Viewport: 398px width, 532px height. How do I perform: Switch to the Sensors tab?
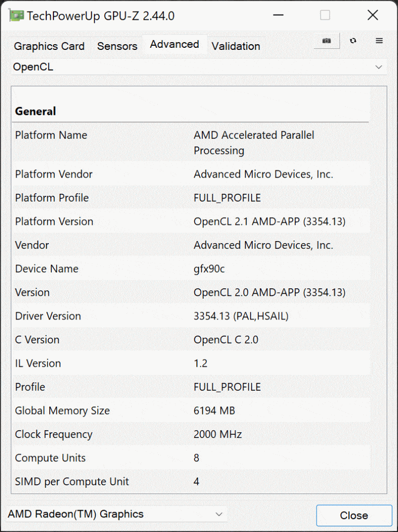coord(117,46)
